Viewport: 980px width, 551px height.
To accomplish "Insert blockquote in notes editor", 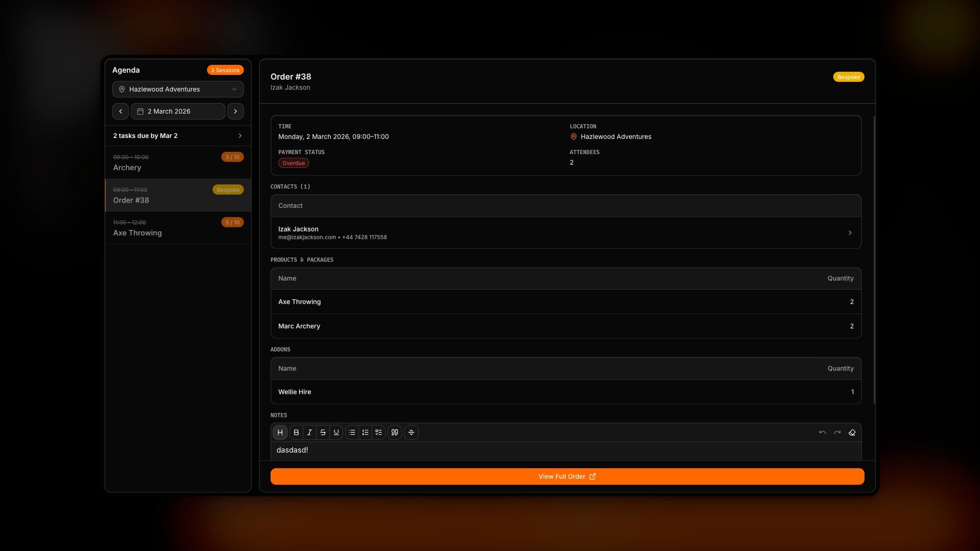I will click(395, 432).
